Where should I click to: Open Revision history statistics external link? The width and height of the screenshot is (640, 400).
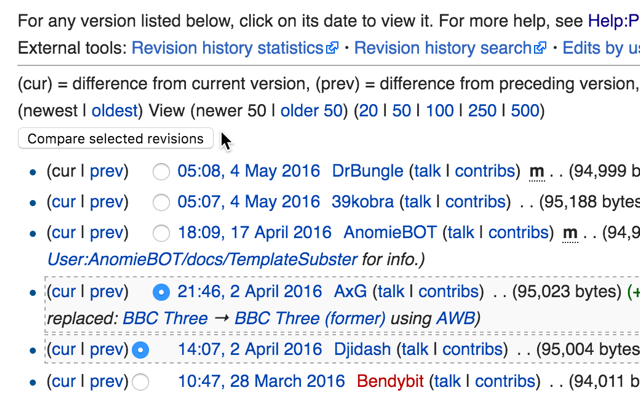[234, 47]
